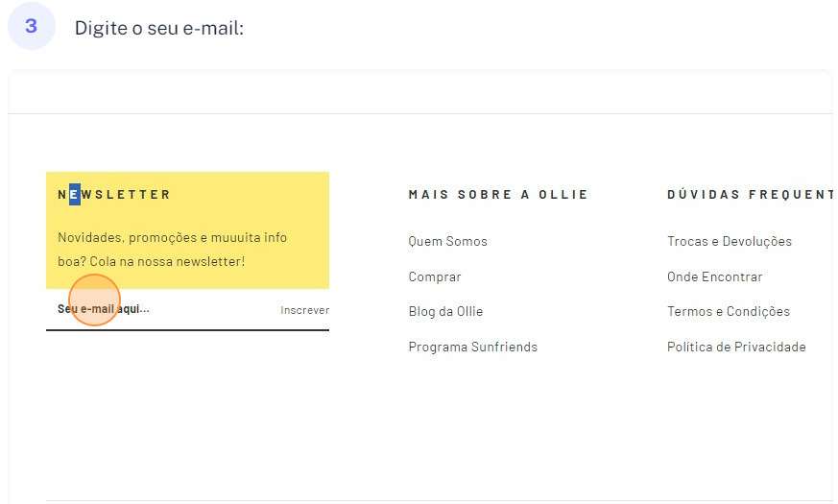Open Trocas e Devoluções link
This screenshot has height=504, width=838.
(730, 241)
